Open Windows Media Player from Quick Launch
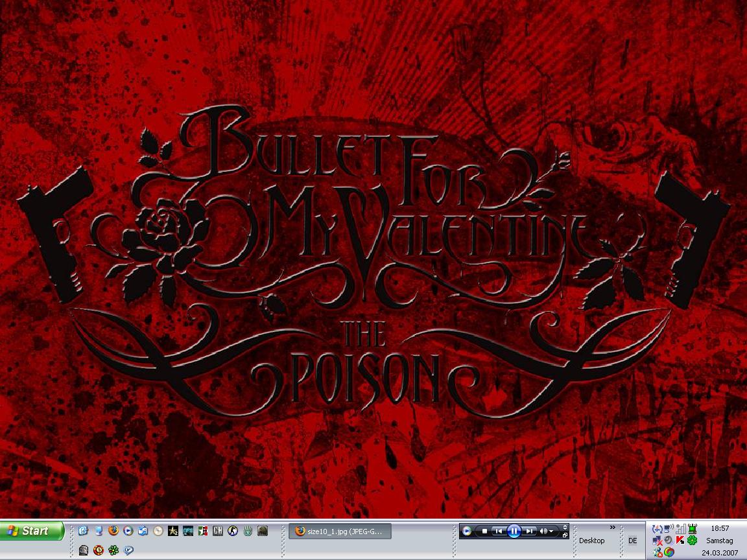 coord(128,531)
